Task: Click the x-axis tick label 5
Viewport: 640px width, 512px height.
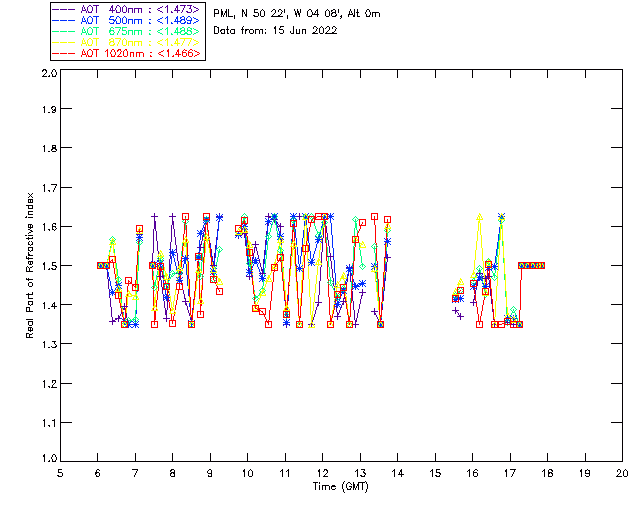Action: coord(61,472)
